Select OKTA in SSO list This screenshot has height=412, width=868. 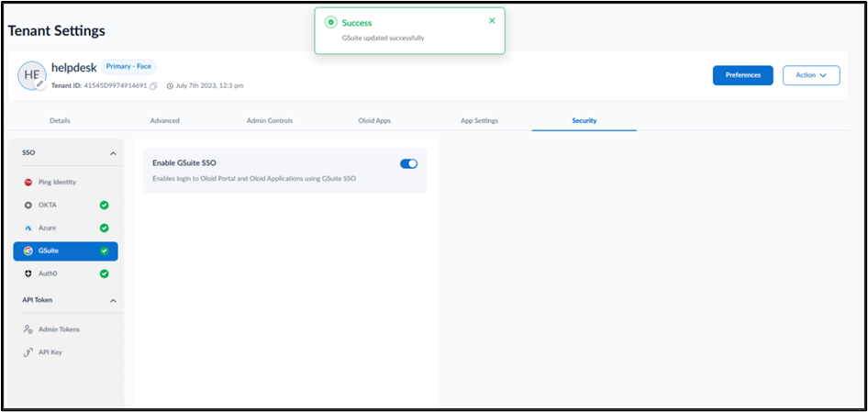point(65,205)
